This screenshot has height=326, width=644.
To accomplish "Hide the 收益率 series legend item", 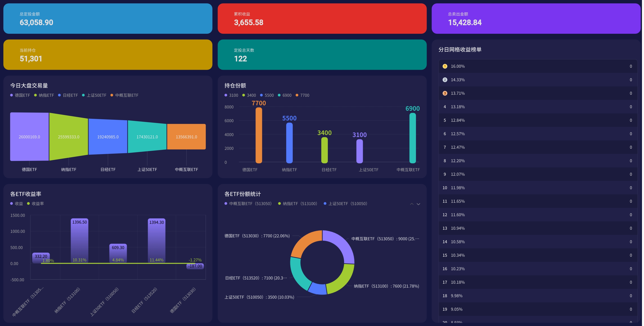I will point(36,204).
